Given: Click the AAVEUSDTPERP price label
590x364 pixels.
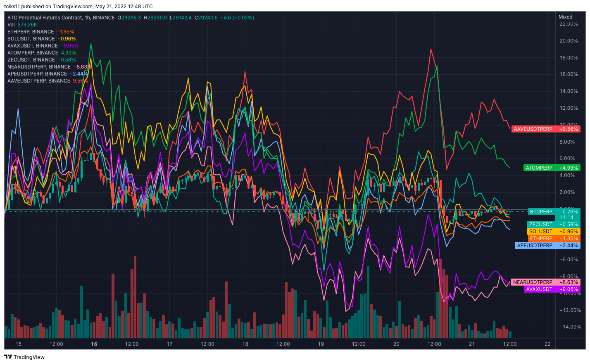Looking at the screenshot, I should 533,129.
